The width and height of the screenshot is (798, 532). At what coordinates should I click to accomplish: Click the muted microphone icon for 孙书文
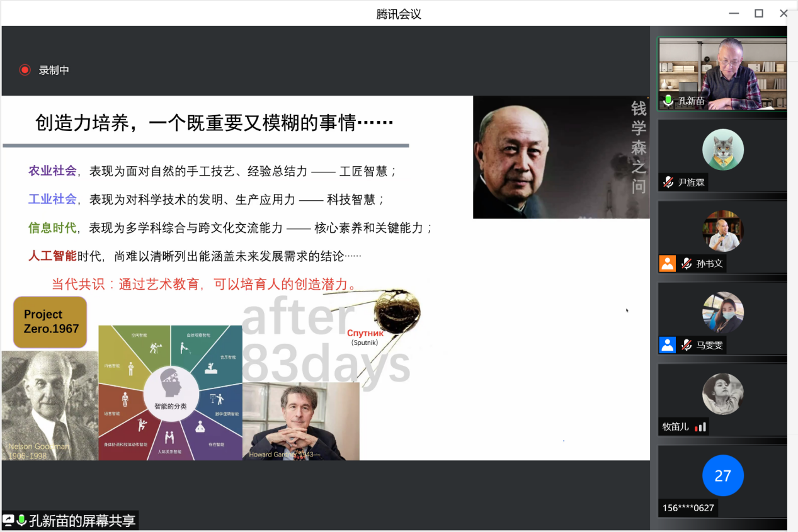coord(687,263)
